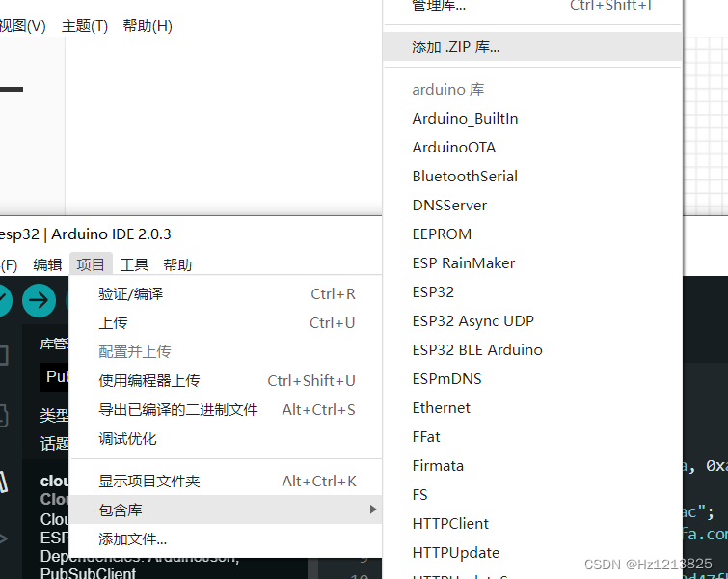Screen dimensions: 728x579
Task: Click 管理库... in the submenu
Action: [533, 6]
